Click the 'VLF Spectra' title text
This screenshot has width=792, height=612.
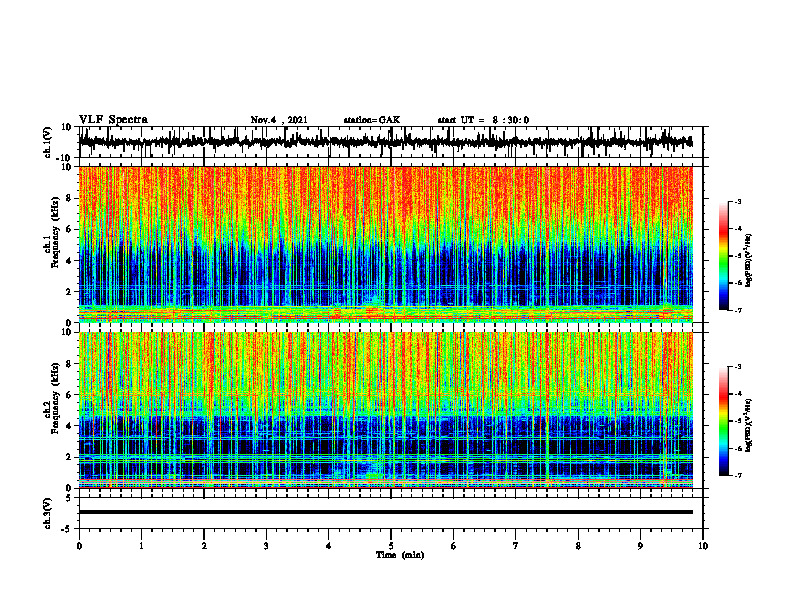(x=113, y=120)
